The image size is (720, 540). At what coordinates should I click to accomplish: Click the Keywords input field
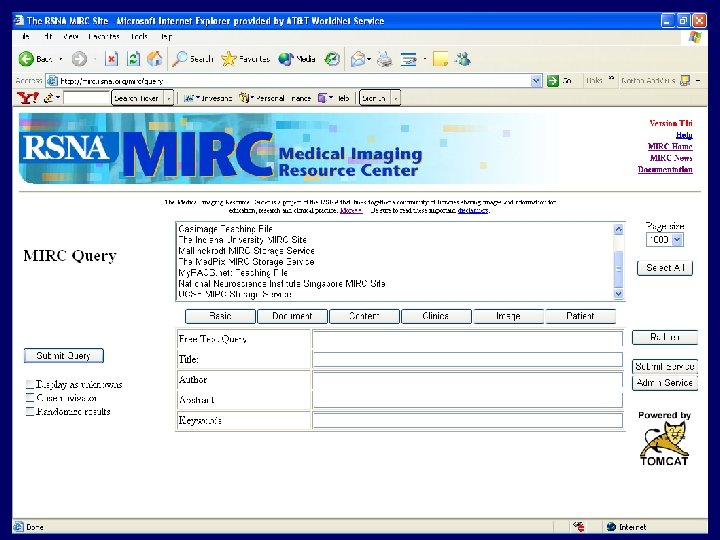(467, 420)
